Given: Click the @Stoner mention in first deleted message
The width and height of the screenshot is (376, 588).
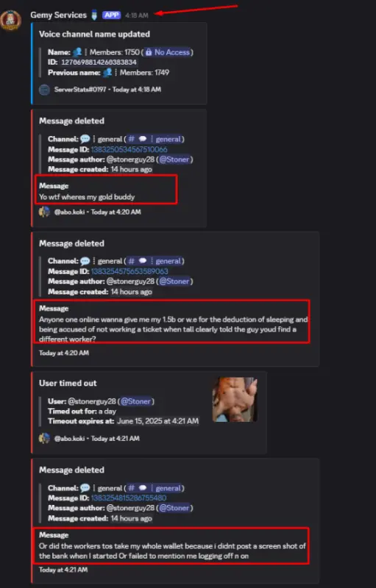Looking at the screenshot, I should click(174, 159).
